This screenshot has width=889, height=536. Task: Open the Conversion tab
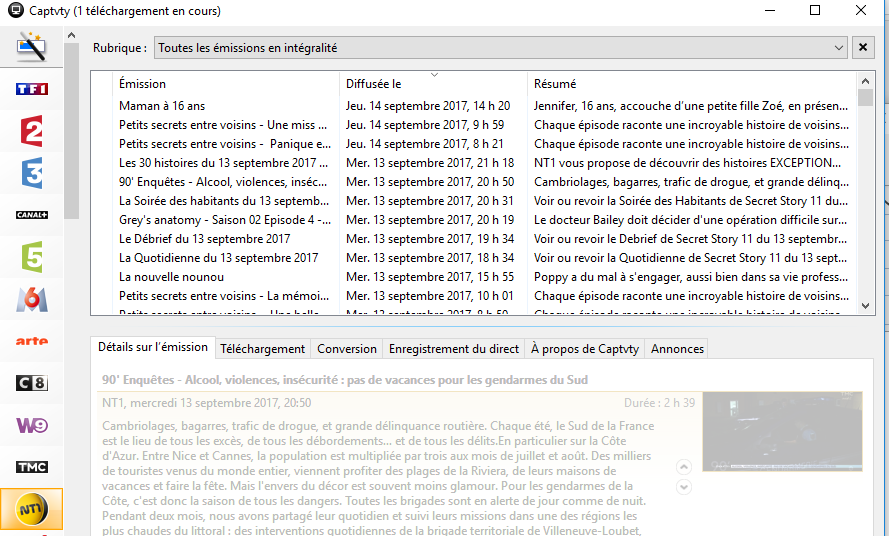346,349
